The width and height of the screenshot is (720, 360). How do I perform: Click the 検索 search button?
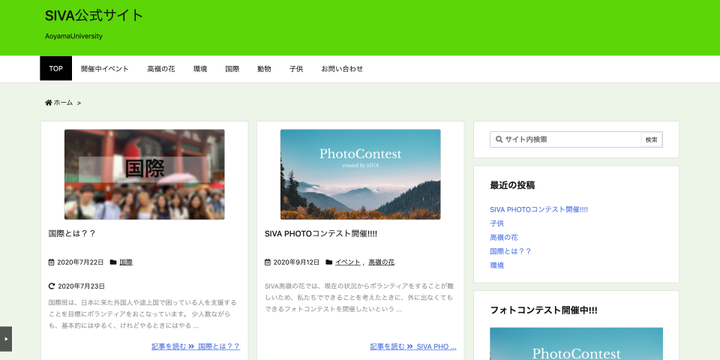click(x=652, y=140)
